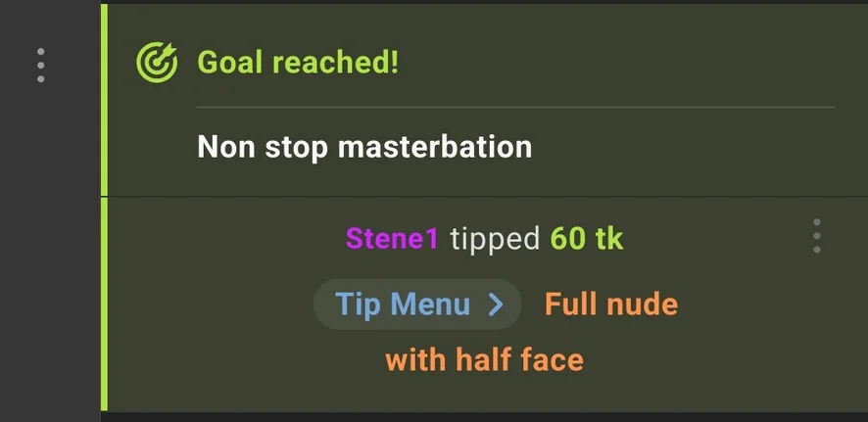Click the orange "with half face" text

click(484, 359)
